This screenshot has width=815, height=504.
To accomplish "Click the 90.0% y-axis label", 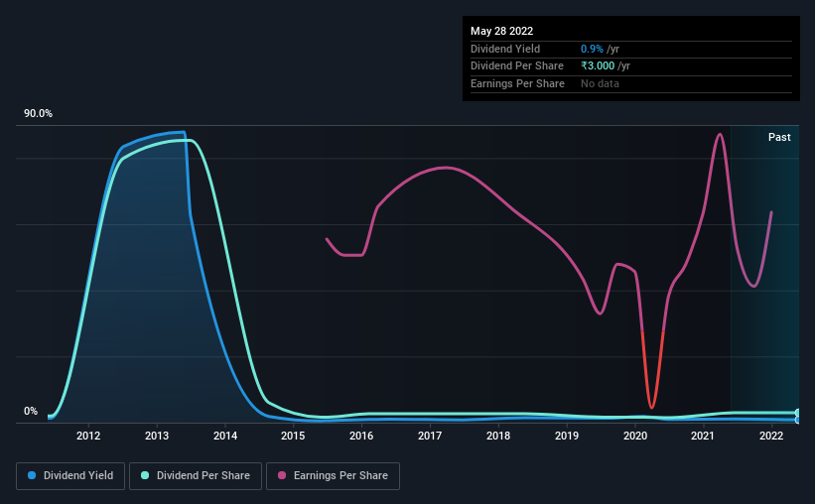I will [38, 113].
